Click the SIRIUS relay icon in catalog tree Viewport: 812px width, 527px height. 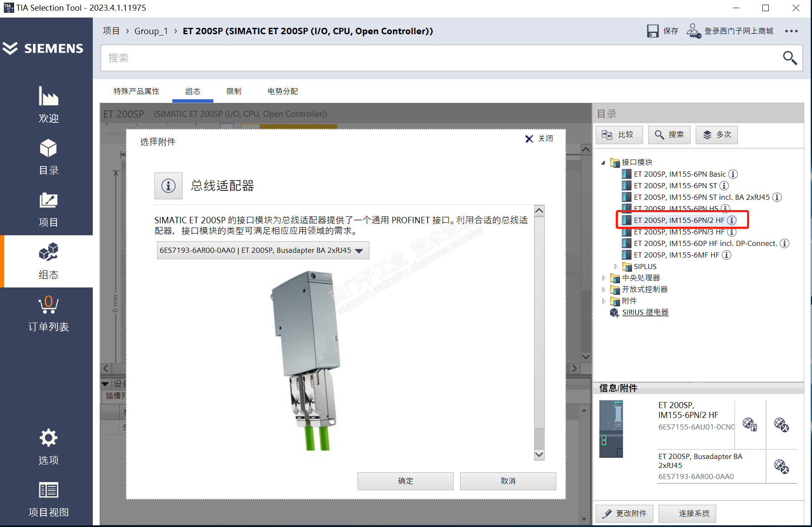614,313
